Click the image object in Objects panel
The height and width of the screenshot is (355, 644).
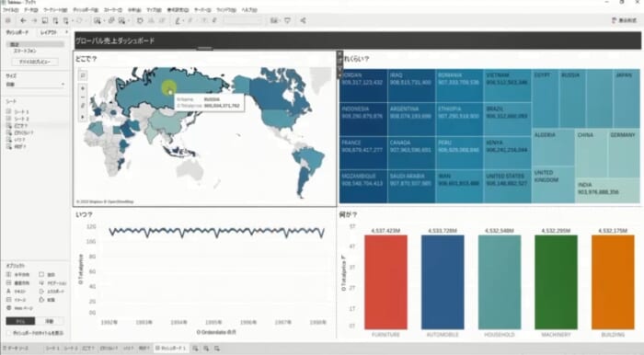tap(16, 300)
